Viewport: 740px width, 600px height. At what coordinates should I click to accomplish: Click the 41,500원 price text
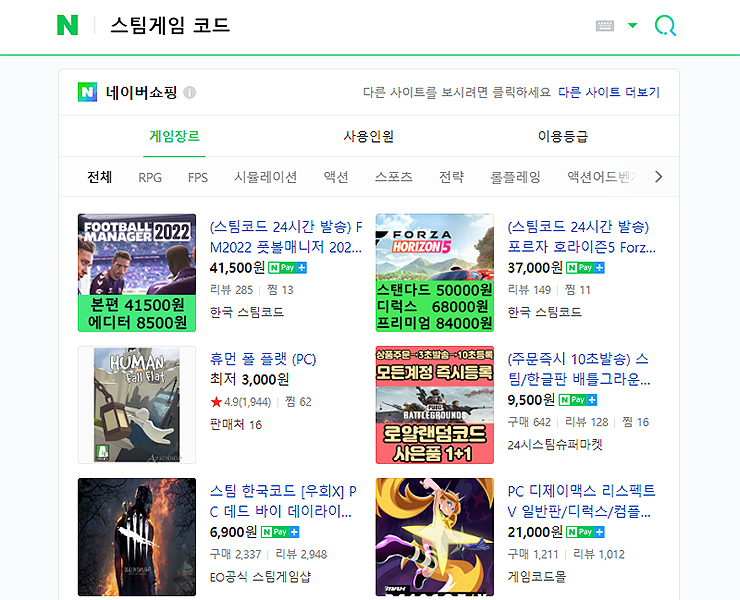pyautogui.click(x=237, y=268)
